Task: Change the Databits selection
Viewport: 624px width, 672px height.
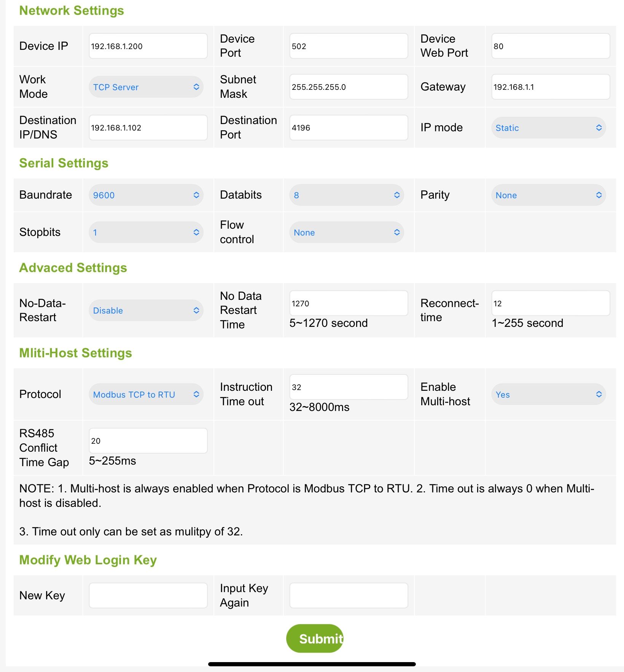Action: (x=346, y=195)
